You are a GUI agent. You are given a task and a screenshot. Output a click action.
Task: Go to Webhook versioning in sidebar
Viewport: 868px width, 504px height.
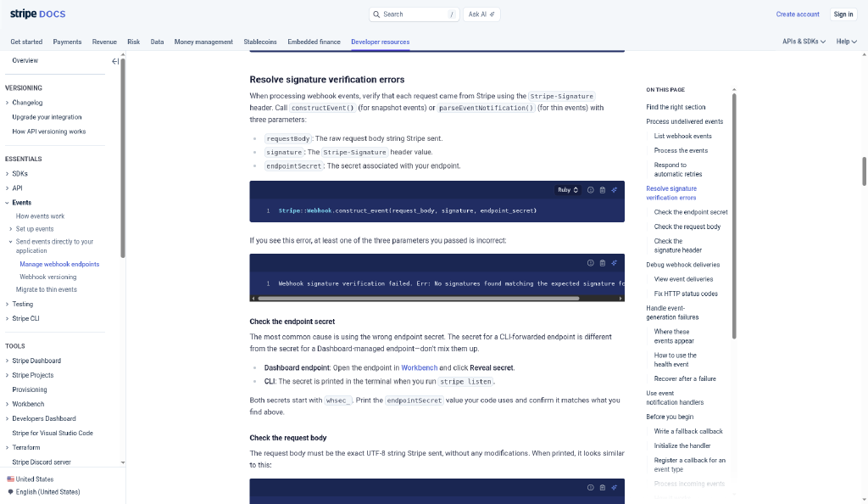[x=48, y=277]
